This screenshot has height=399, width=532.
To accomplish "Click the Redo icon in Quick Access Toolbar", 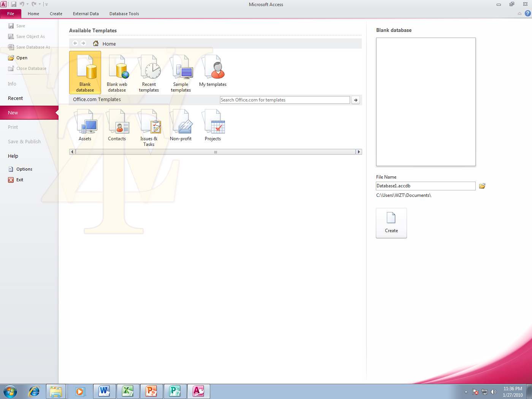I will tap(34, 4).
